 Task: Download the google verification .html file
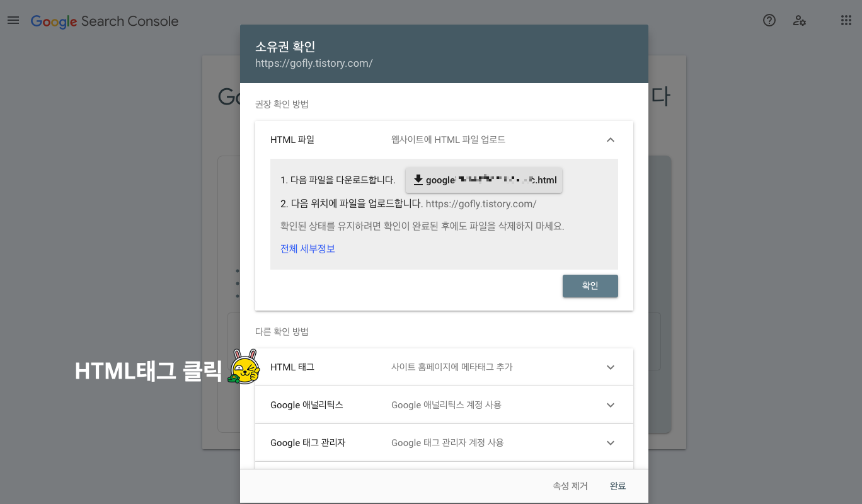[x=484, y=180]
